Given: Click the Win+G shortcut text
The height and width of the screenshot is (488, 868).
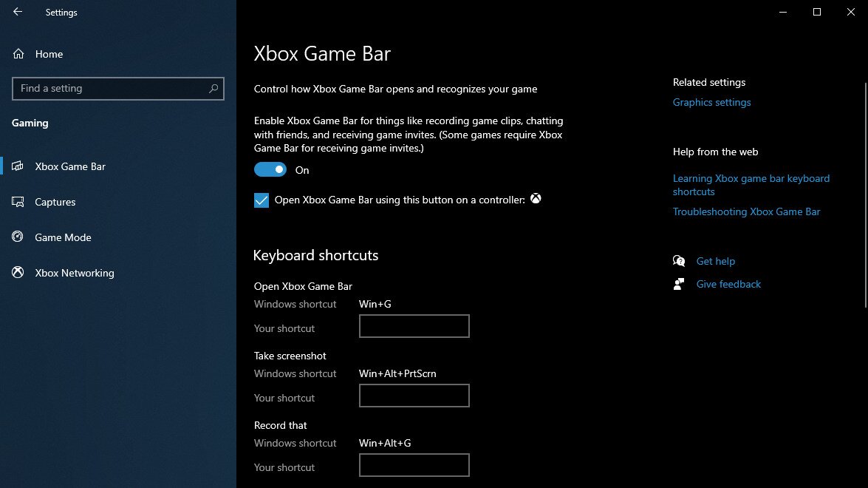Looking at the screenshot, I should (375, 304).
